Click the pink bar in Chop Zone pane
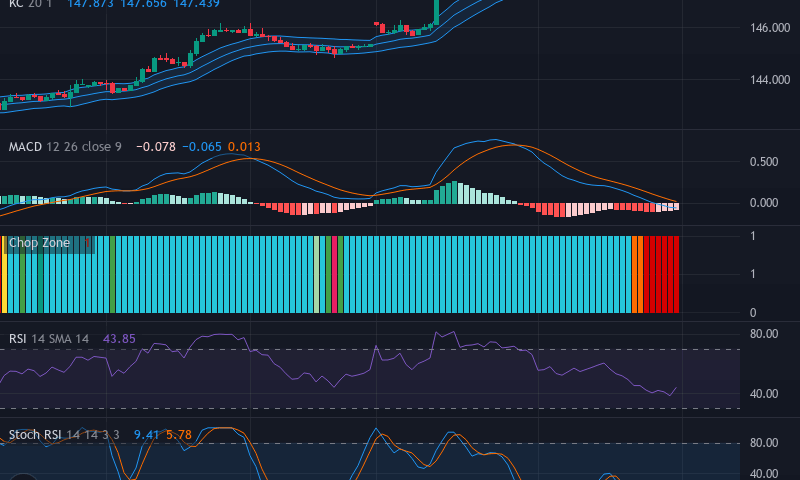This screenshot has width=800, height=480. click(335, 274)
